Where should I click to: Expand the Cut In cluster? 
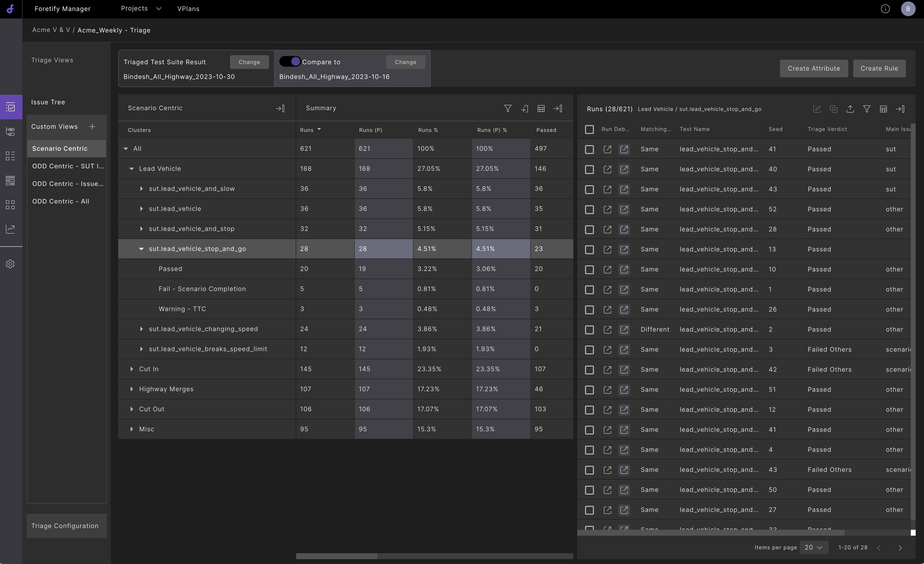(x=132, y=369)
